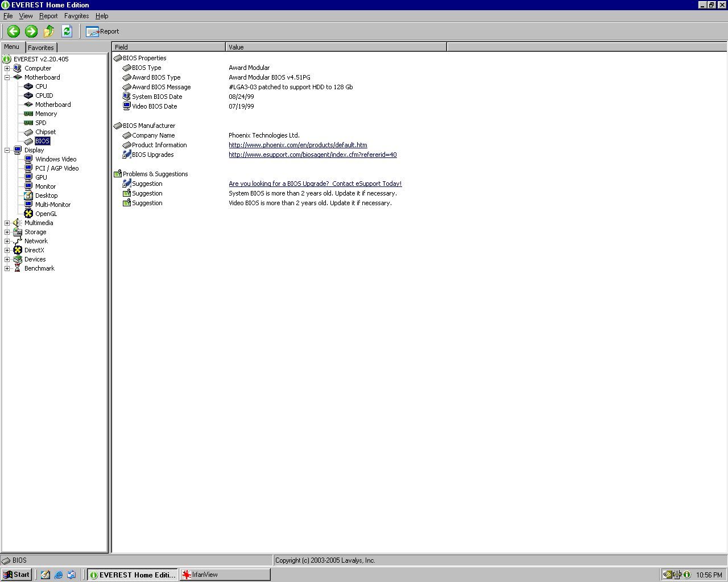
Task: Expand the DirectX tree node
Action: coord(7,250)
